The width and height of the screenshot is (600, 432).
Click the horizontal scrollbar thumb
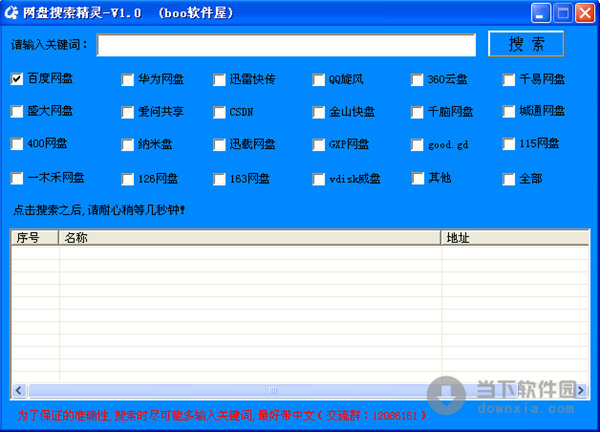[x=273, y=390]
